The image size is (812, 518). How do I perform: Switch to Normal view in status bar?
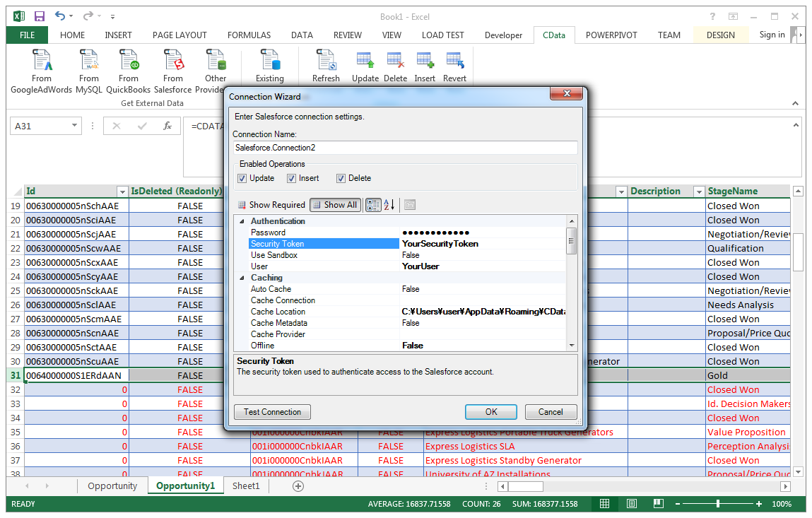pos(604,503)
